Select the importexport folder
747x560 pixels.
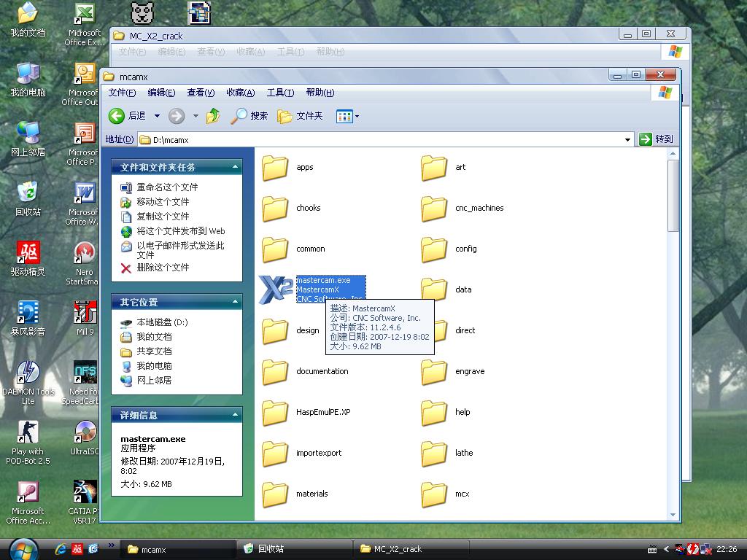(301, 454)
